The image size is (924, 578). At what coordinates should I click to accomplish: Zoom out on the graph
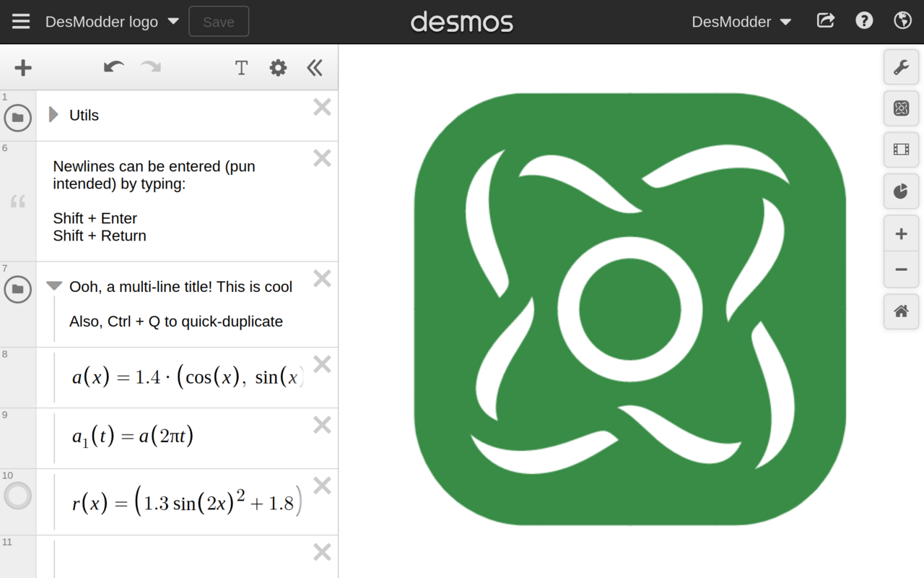(x=901, y=269)
